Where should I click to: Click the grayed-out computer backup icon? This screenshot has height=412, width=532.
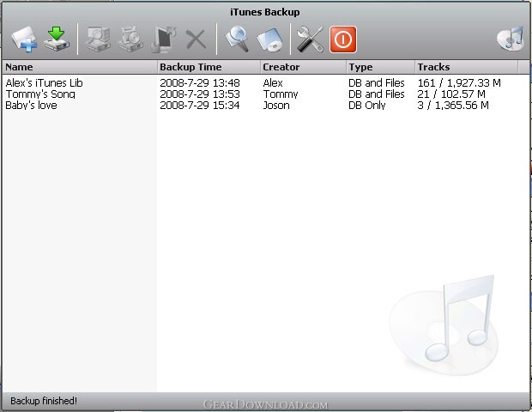[x=98, y=39]
